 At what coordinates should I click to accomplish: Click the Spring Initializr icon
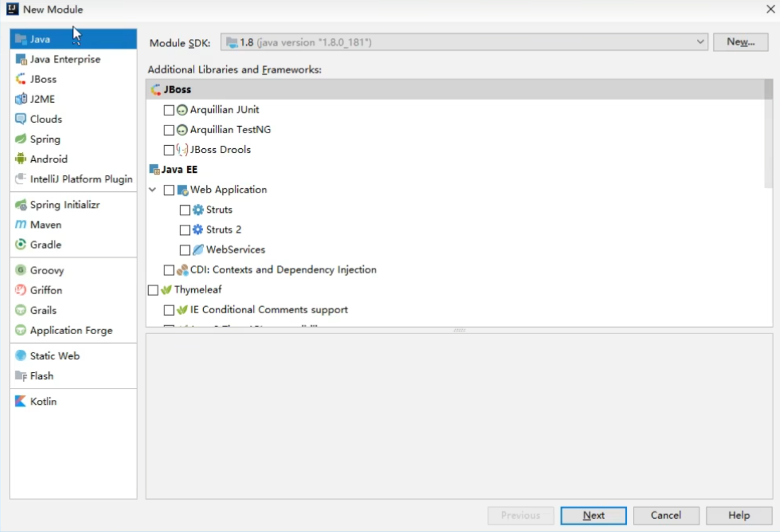tap(21, 205)
